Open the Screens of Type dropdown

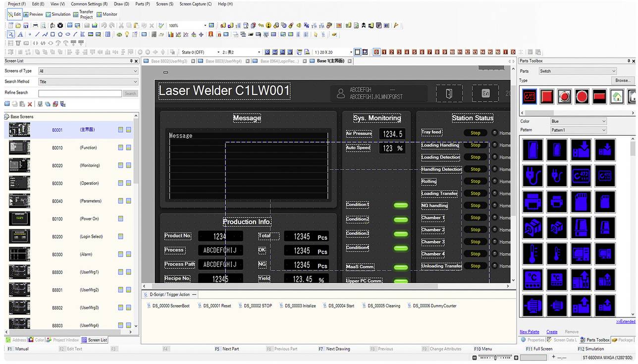pos(88,71)
